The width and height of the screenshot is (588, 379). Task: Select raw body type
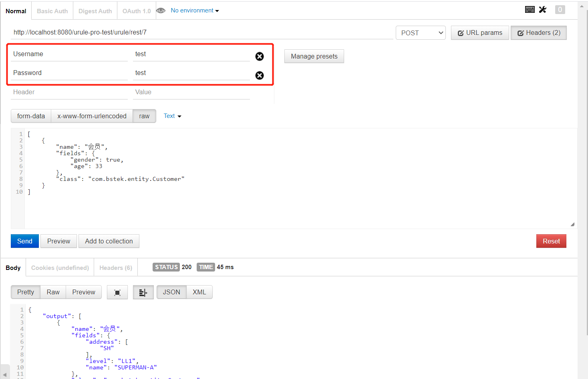pyautogui.click(x=144, y=116)
